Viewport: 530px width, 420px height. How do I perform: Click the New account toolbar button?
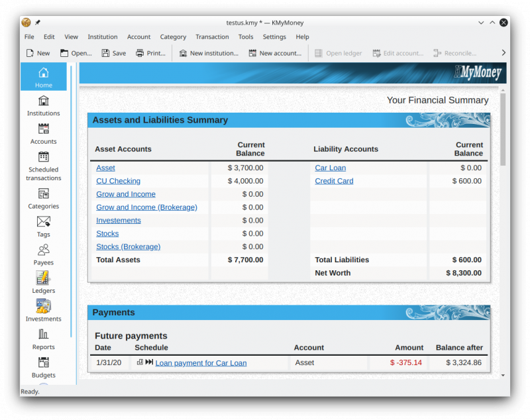(275, 53)
